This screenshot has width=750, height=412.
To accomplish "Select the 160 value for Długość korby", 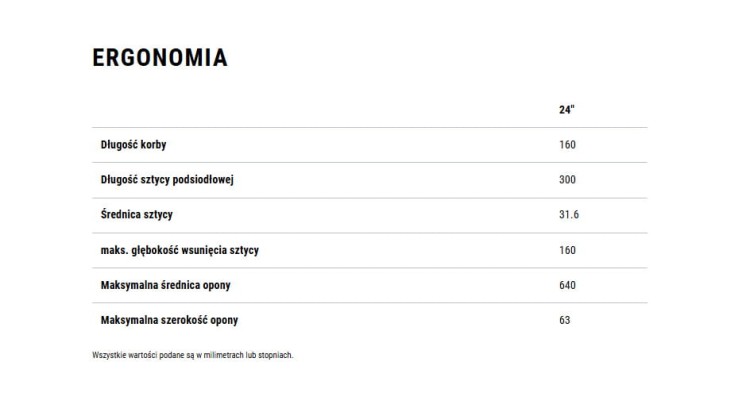I will click(x=568, y=145).
